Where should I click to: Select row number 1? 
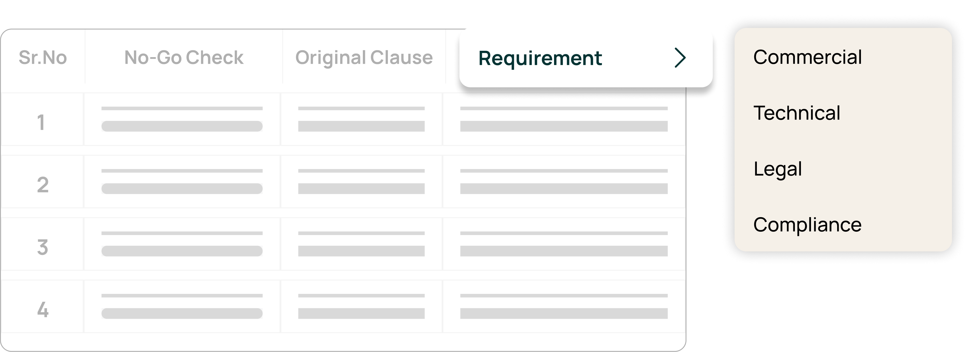pos(42,122)
